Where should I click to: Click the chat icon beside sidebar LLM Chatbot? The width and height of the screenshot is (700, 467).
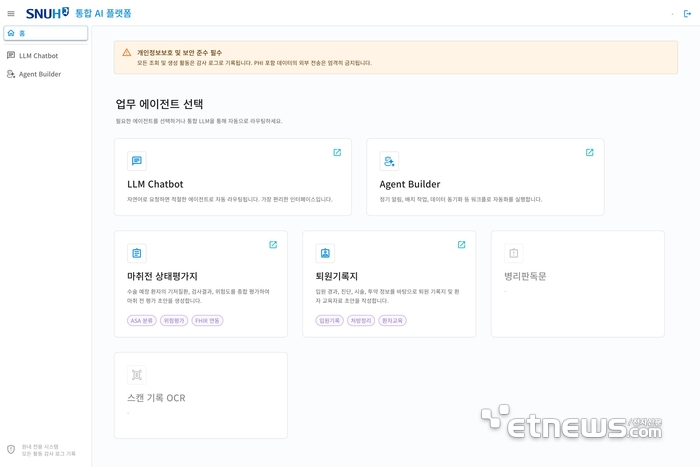pos(11,55)
